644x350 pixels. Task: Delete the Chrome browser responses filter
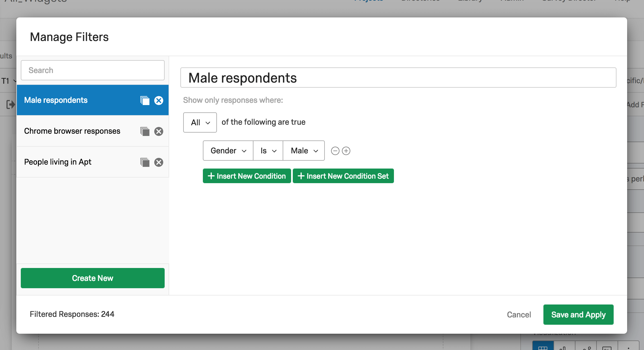point(159,131)
